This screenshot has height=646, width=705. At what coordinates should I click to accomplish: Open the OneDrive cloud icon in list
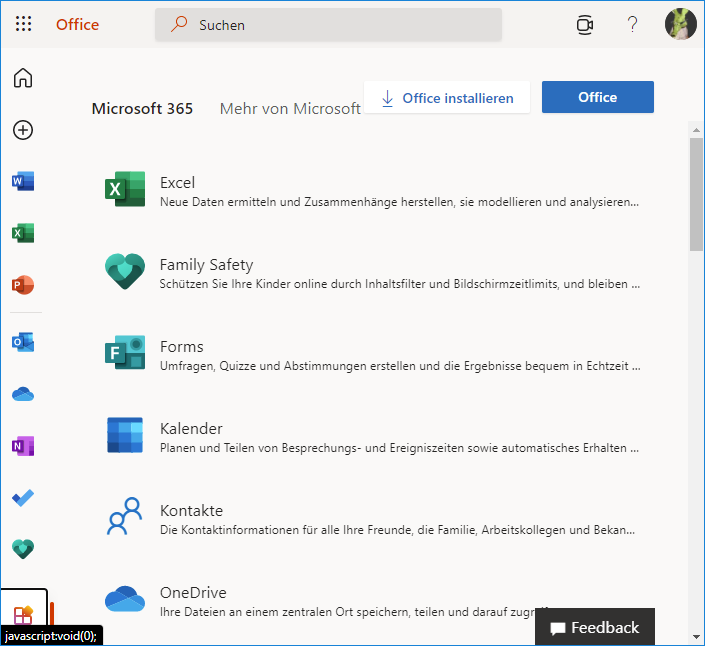point(125,598)
